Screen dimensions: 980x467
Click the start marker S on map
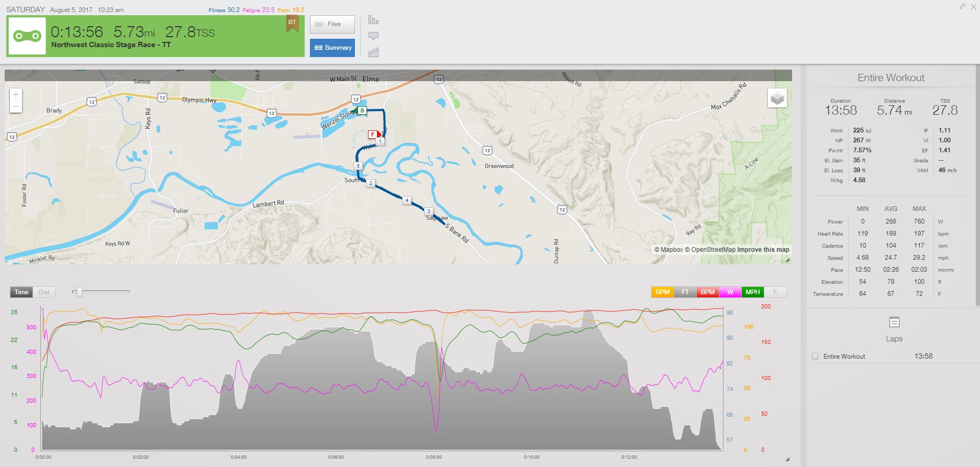click(362, 110)
